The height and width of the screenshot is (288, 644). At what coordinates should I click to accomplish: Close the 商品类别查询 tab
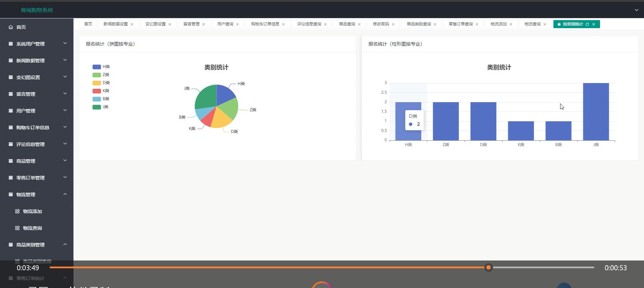pos(435,24)
